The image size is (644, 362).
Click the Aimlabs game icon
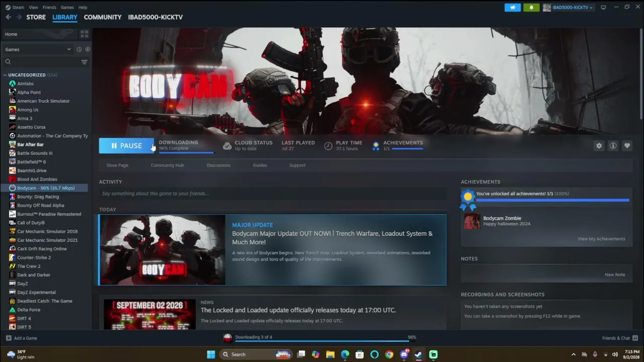12,83
